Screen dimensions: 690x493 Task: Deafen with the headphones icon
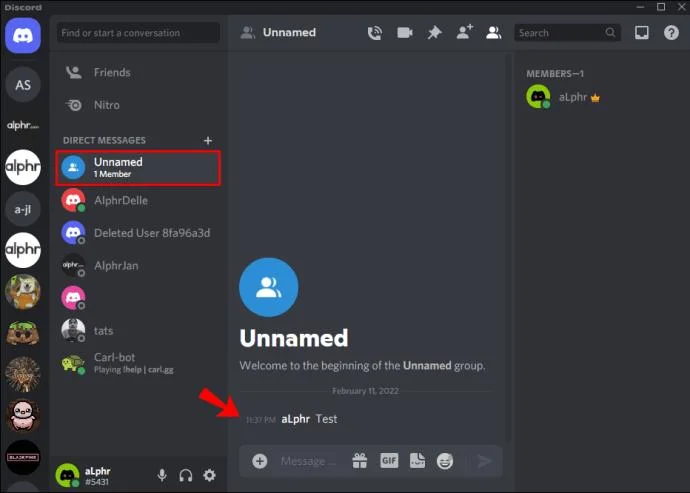[x=186, y=475]
